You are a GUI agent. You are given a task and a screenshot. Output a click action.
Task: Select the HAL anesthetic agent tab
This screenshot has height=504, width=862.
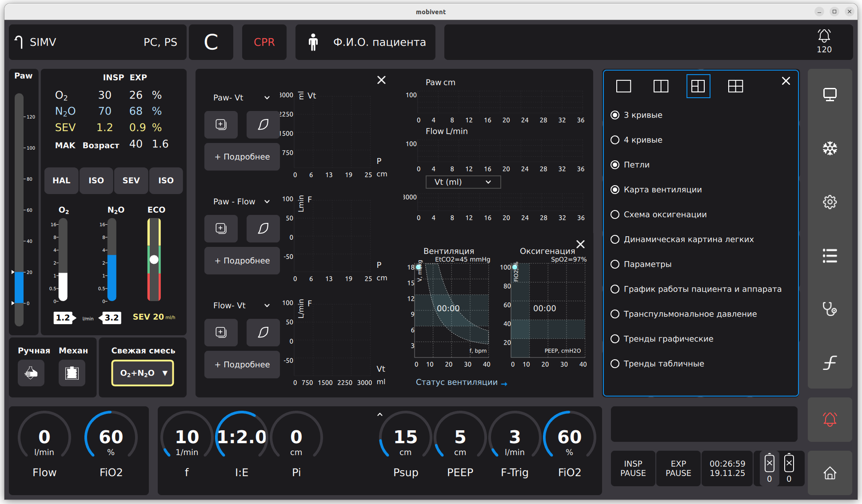pos(61,181)
